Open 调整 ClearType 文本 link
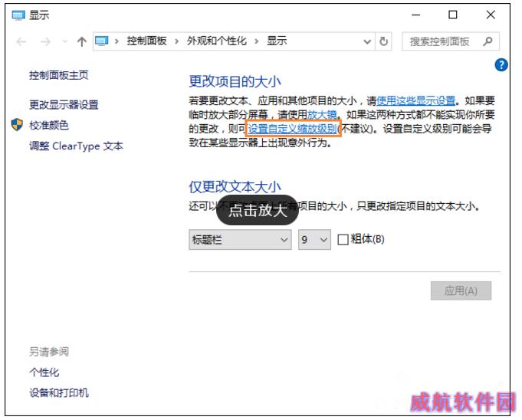This screenshot has width=522, height=420. [76, 146]
